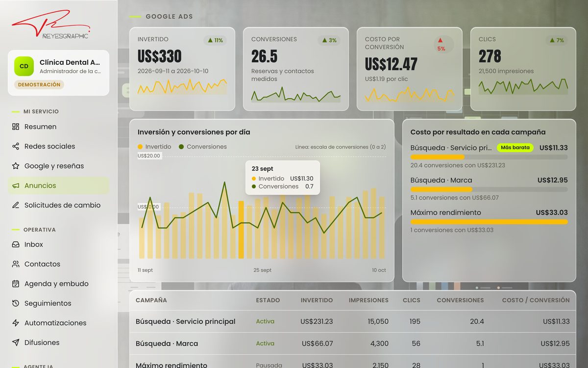Click the 25 sept axis label
This screenshot has width=588, height=368.
tap(262, 270)
